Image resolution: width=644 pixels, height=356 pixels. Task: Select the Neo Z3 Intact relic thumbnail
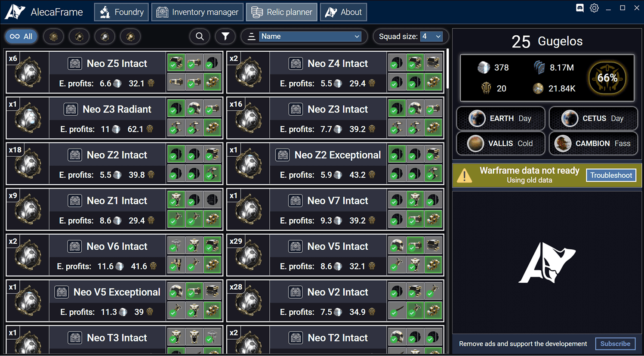coord(249,118)
